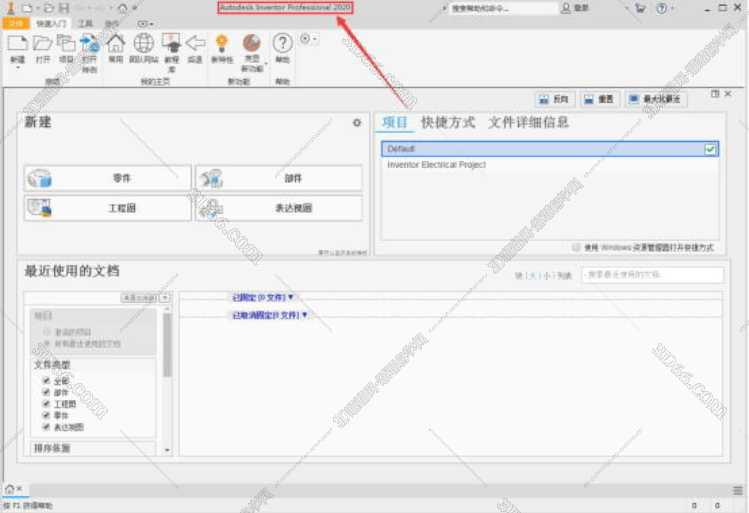Switch to the Collaborate ribbon tab
The image size is (749, 513).
coord(112,23)
